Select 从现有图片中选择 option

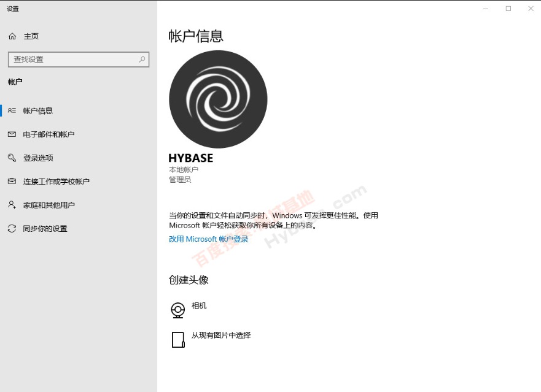point(221,335)
